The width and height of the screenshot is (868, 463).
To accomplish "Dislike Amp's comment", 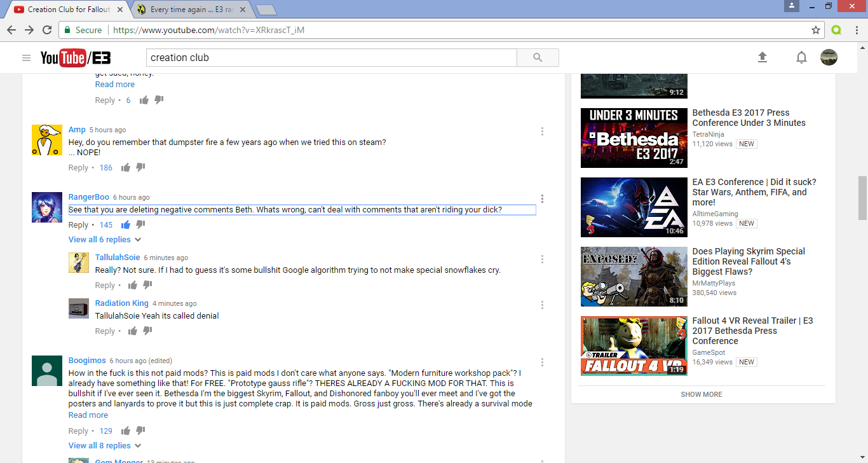I will tap(141, 167).
